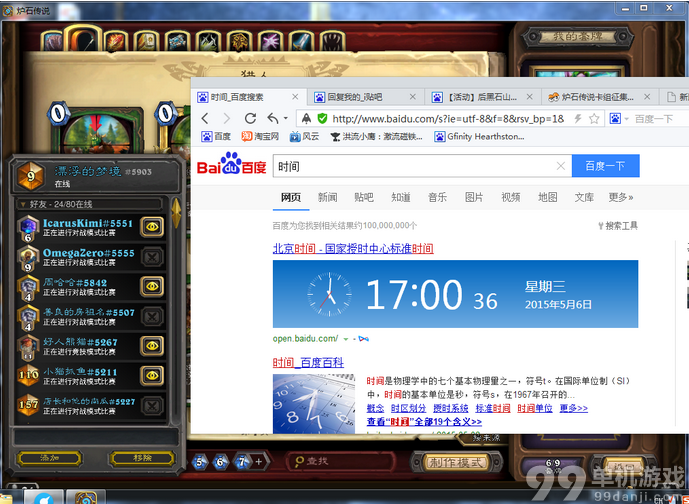Open the Rogue daggers class tab

(208, 41)
